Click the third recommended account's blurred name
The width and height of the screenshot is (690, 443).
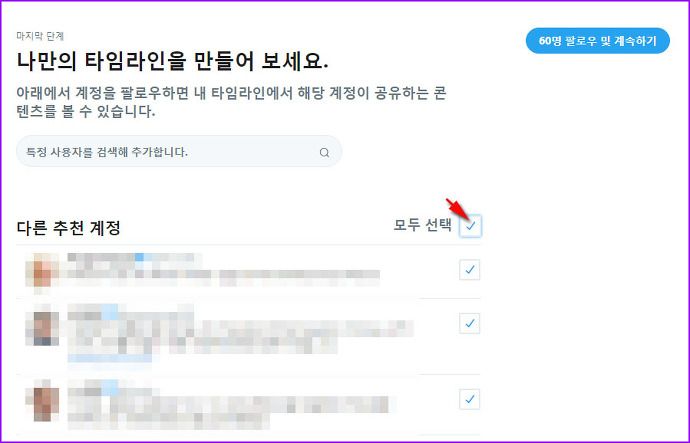pos(113,388)
